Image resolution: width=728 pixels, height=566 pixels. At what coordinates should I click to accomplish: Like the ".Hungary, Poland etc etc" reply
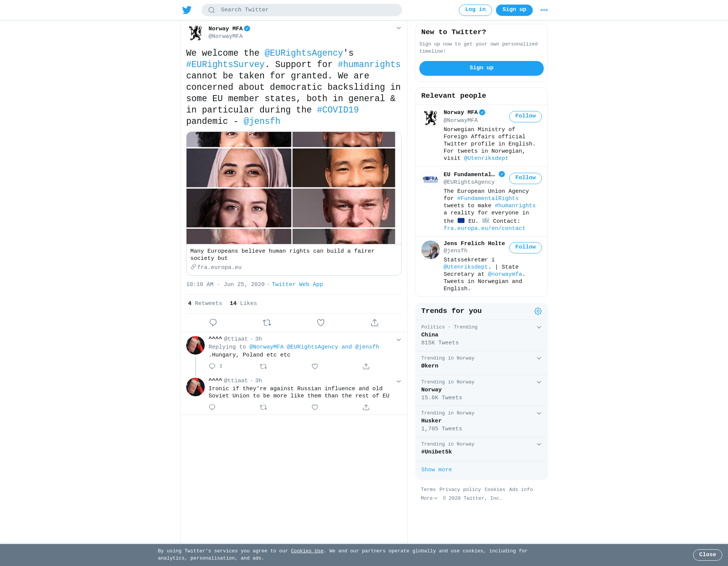point(315,366)
